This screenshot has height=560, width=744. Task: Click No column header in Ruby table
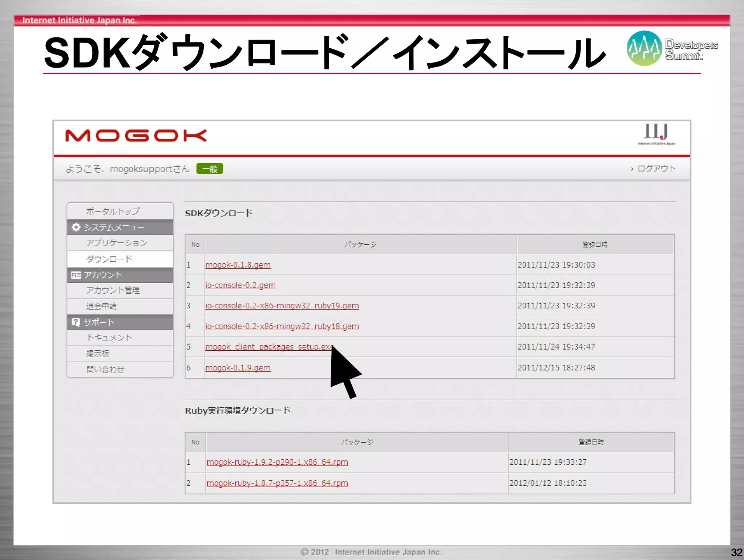(x=195, y=442)
